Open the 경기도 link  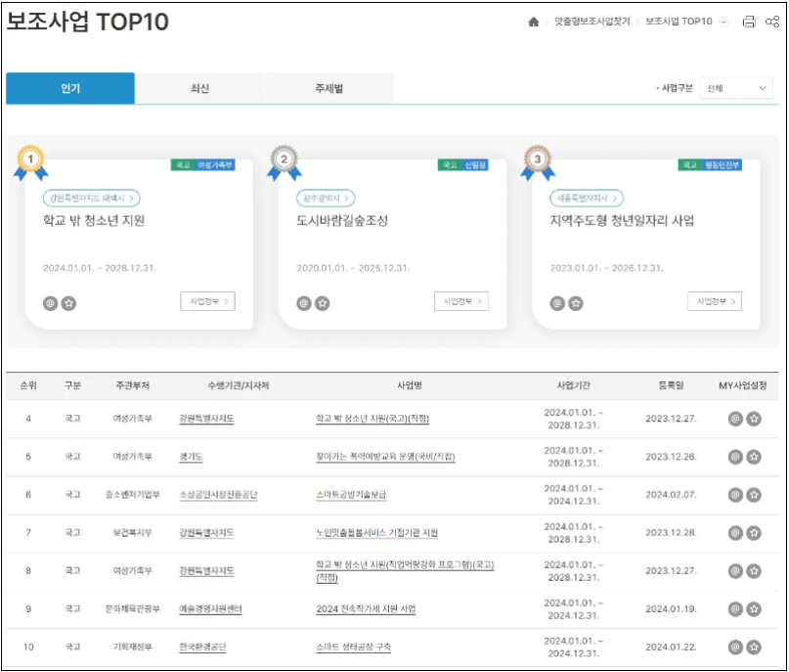(x=191, y=457)
